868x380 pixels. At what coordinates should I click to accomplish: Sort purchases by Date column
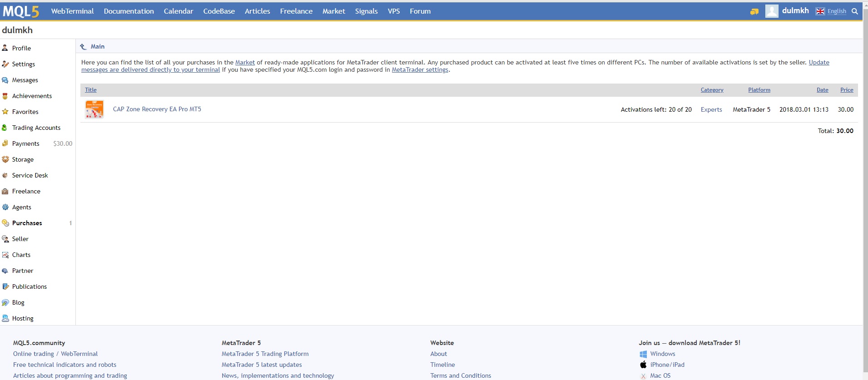(822, 90)
